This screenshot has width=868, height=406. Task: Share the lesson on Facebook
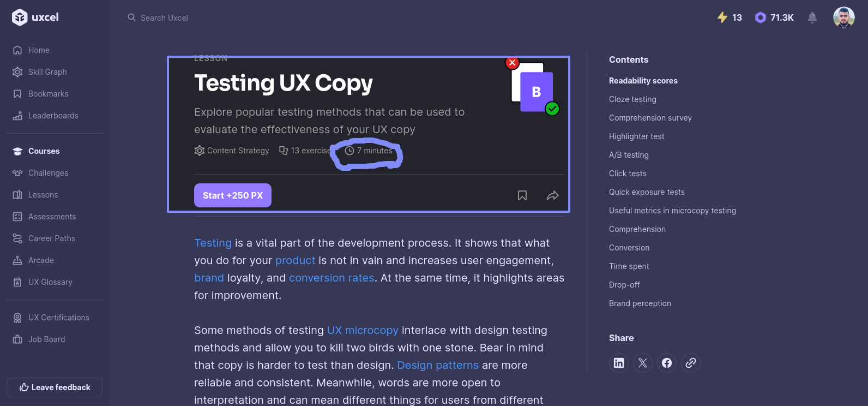(667, 363)
